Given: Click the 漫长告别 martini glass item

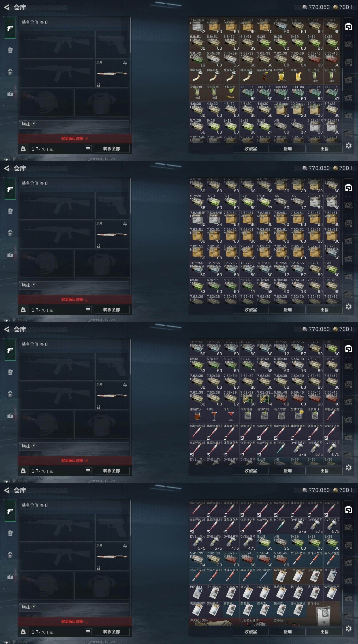Looking at the screenshot, I should pyautogui.click(x=231, y=93).
